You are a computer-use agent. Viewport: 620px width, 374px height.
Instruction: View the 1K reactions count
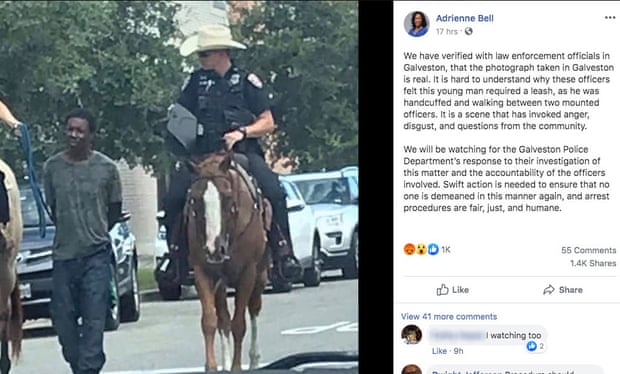point(446,249)
